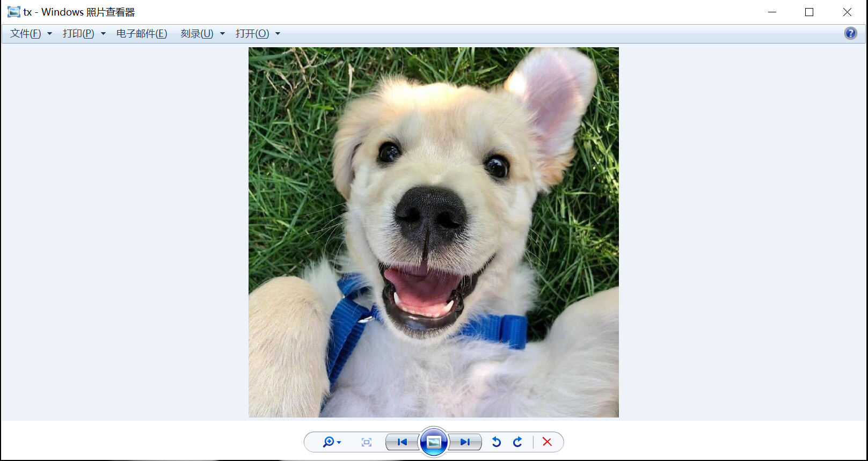The image size is (868, 461).
Task: Open the 刻录(U) menu
Action: [202, 34]
